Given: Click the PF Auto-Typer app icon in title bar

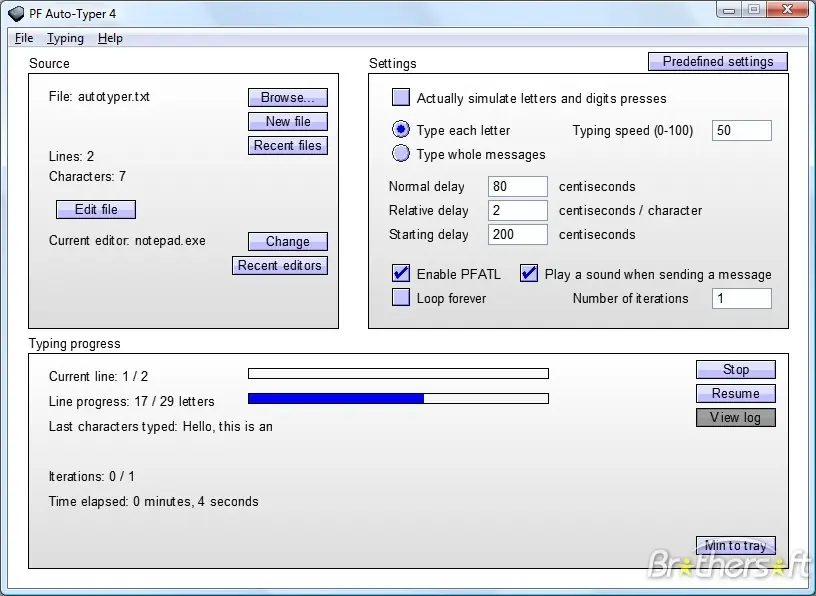Looking at the screenshot, I should pyautogui.click(x=16, y=14).
